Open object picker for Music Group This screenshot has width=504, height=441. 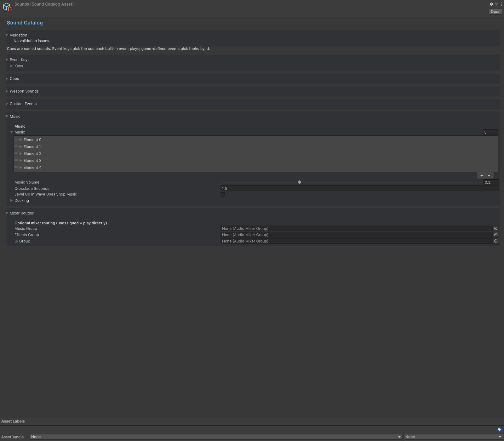click(496, 228)
